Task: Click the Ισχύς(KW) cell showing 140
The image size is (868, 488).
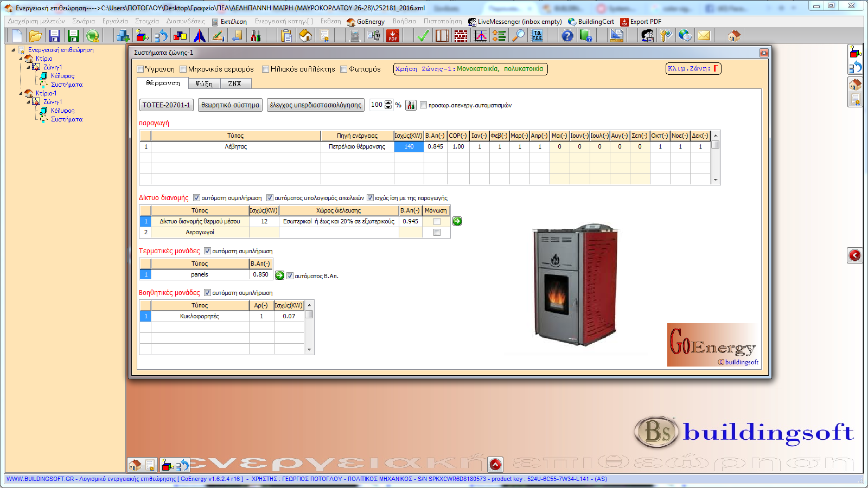Action: 409,146
